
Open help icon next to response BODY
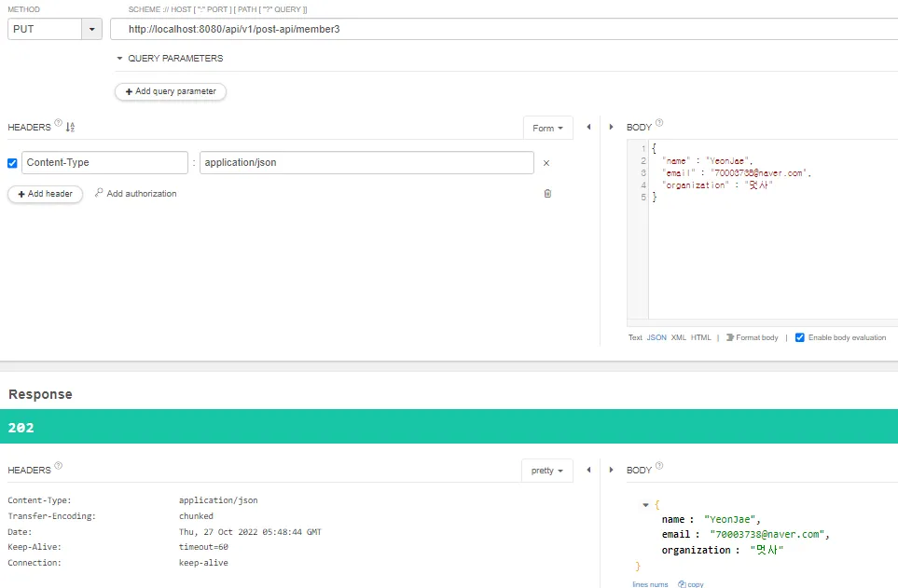659,466
